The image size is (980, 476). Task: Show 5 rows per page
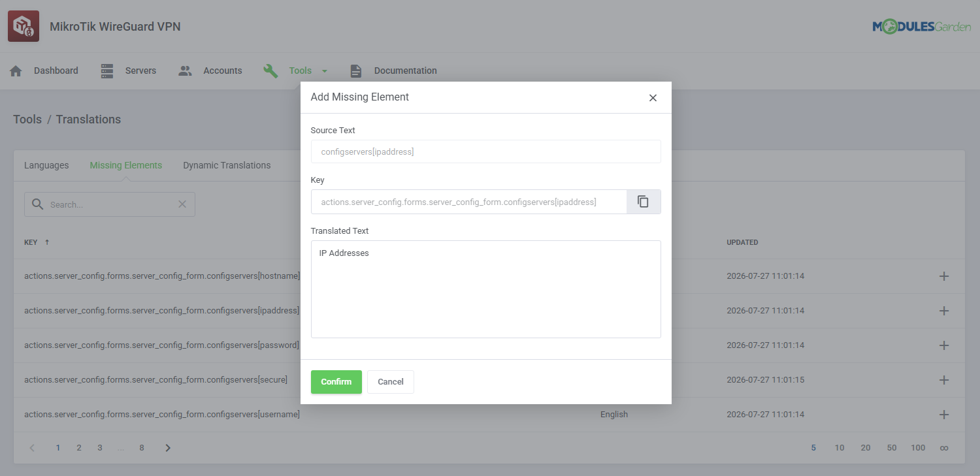click(813, 448)
